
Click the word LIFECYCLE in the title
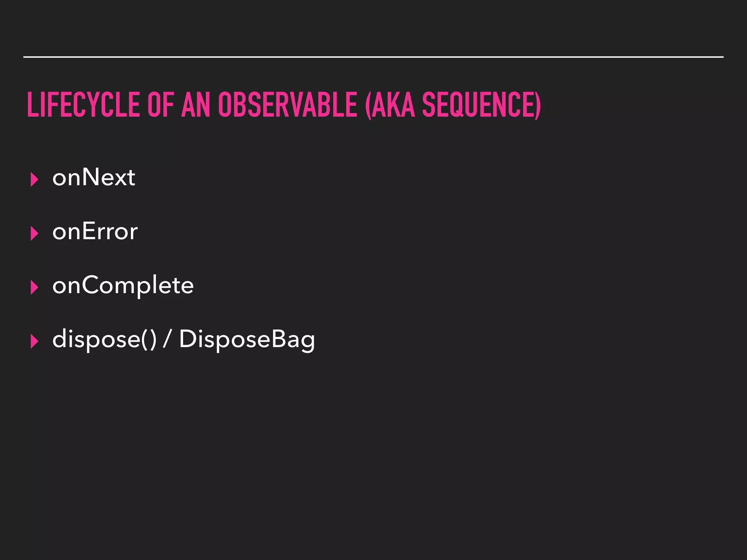(x=84, y=105)
